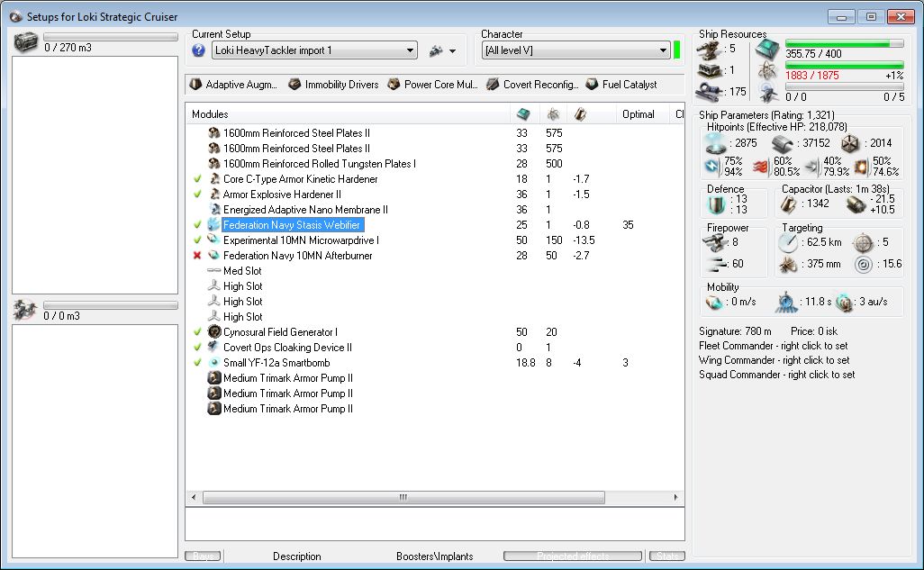Click horizontal scrollbar left arrow
Image resolution: width=924 pixels, height=570 pixels.
[x=194, y=497]
